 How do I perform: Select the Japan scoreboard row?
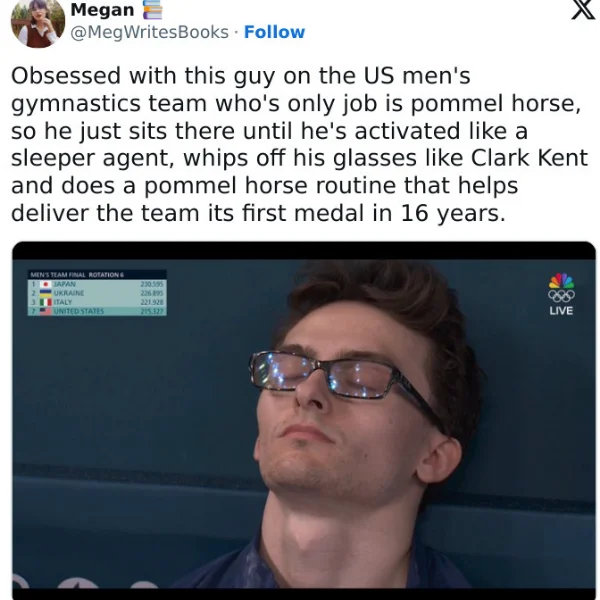(97, 284)
